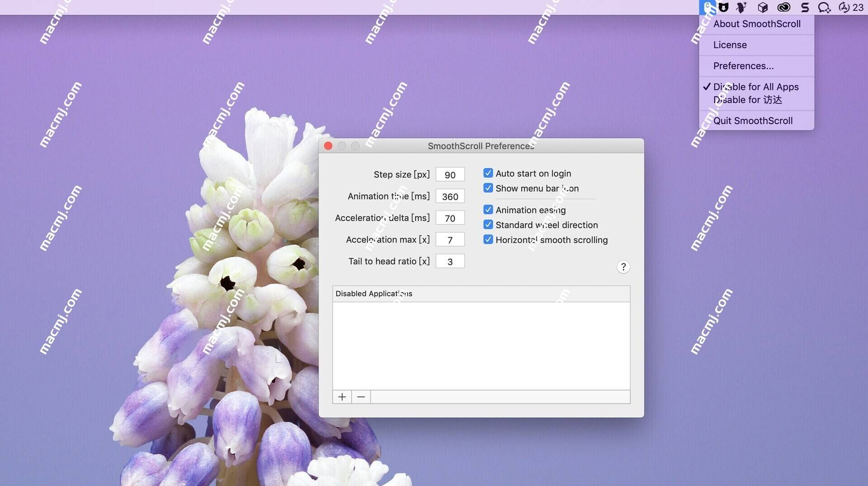Add an application with the plus button

[342, 397]
